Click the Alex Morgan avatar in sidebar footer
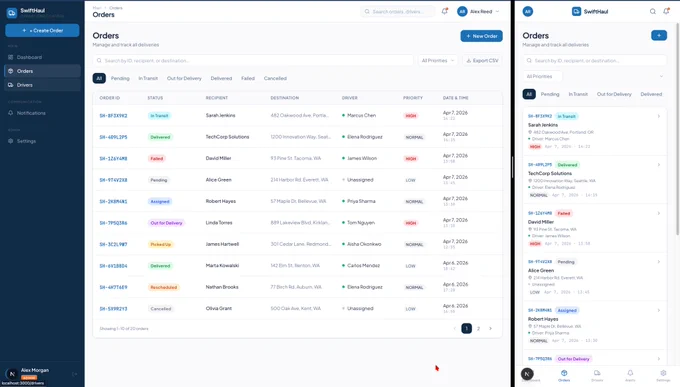The image size is (680, 387). click(12, 374)
